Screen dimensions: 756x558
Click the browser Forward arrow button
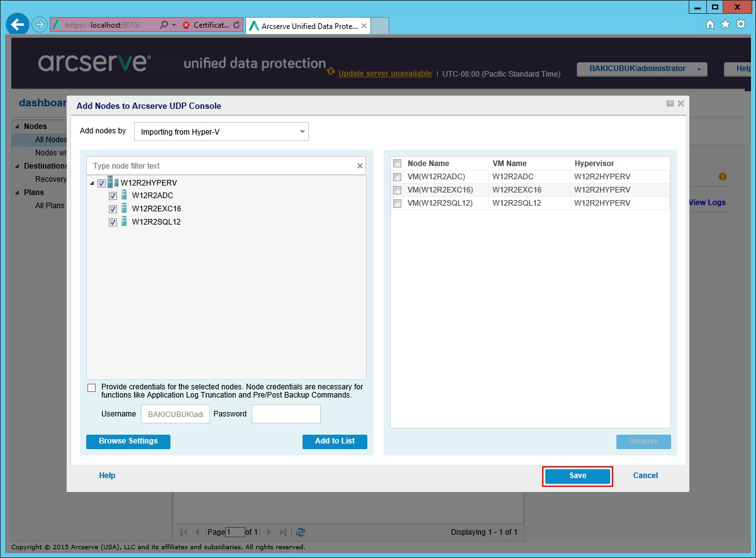tap(40, 25)
